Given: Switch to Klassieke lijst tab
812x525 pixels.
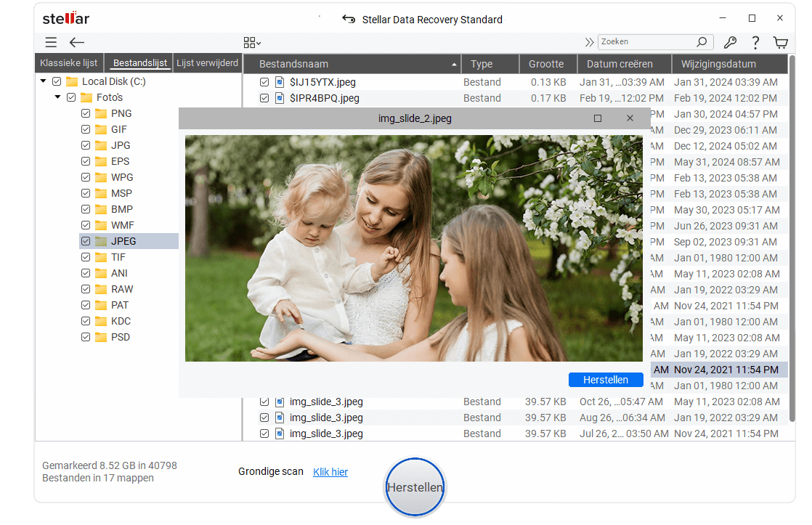Looking at the screenshot, I should click(70, 63).
